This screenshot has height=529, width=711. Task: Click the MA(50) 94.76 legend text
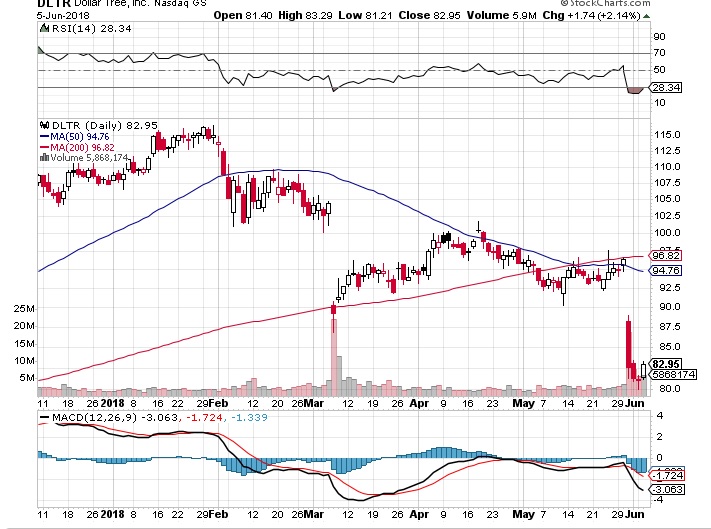[x=80, y=136]
